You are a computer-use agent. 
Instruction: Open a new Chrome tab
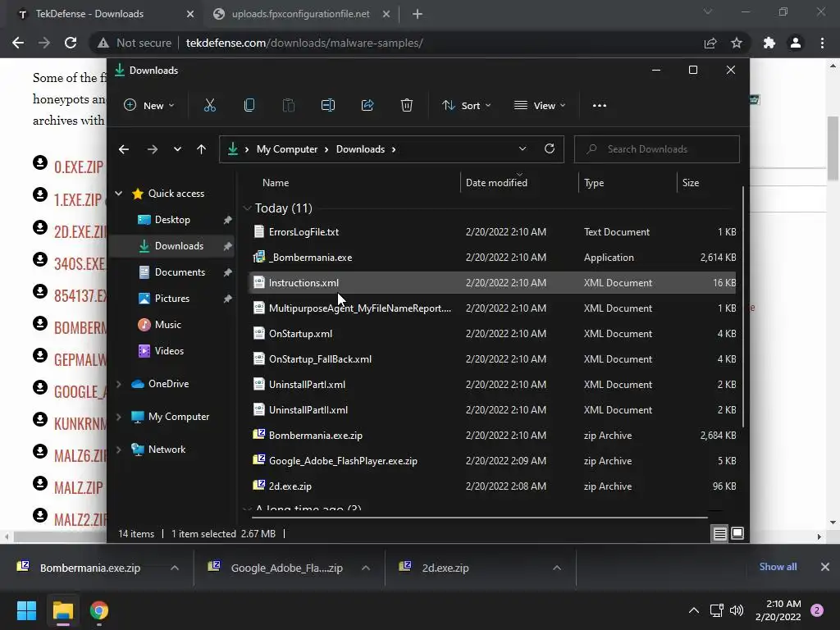[418, 14]
